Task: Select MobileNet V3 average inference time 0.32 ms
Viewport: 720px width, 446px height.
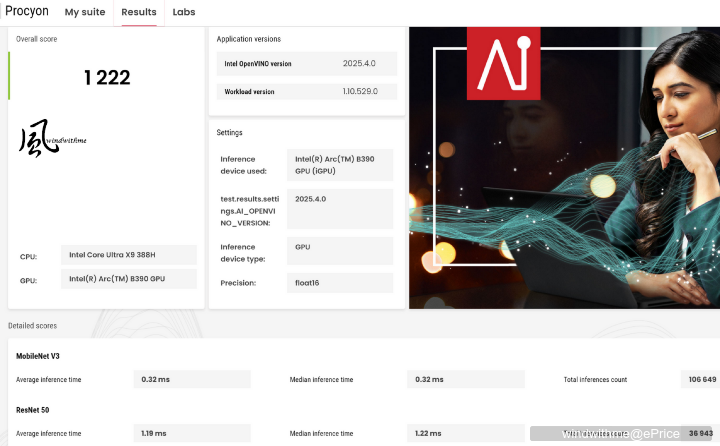Action: tap(192, 379)
